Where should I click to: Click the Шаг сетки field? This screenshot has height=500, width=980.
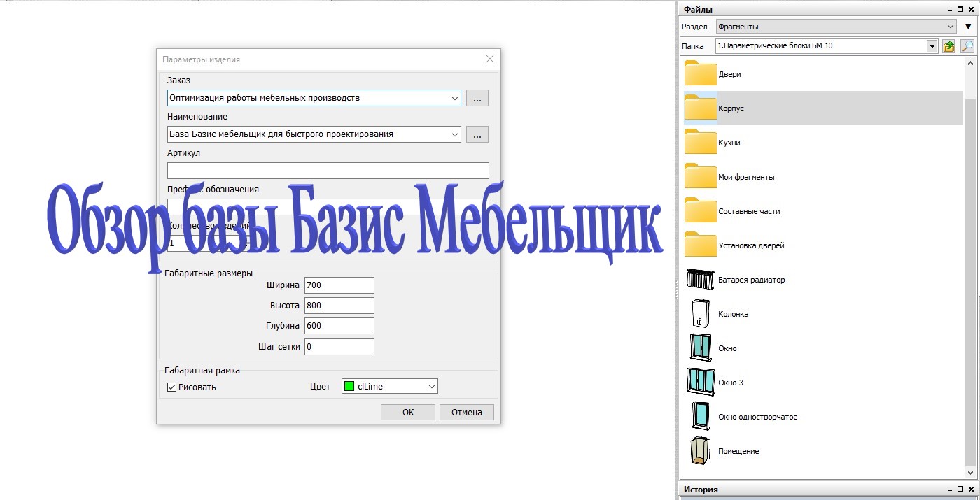[x=339, y=347]
